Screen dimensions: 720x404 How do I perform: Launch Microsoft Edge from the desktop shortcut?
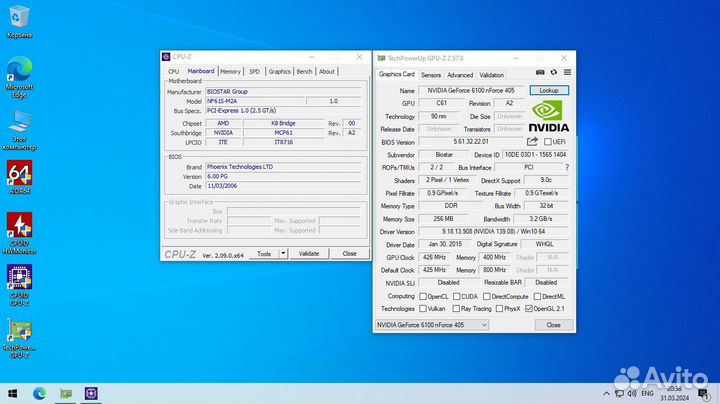(x=19, y=77)
